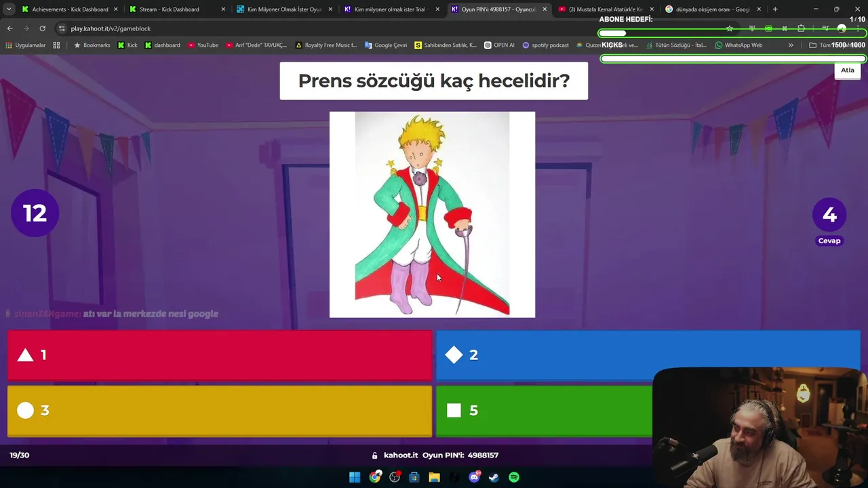This screenshot has height=488, width=868.
Task: Open the Bookmarks star folder
Action: (92, 45)
